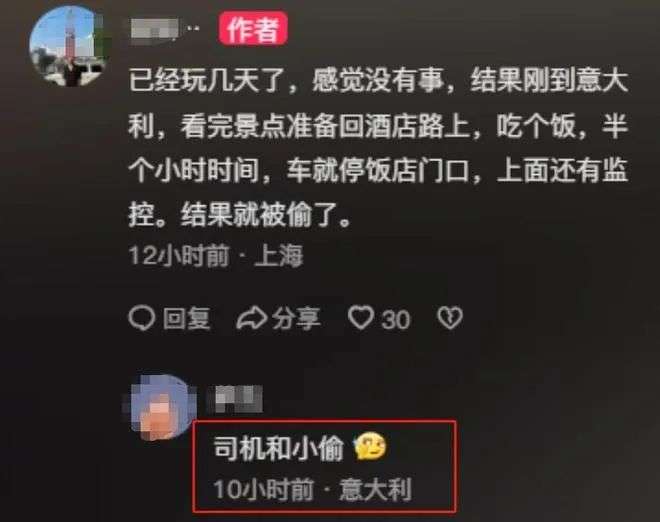Viewport: 660px width, 522px height.
Task: Click the 分享 share label
Action: (296, 318)
